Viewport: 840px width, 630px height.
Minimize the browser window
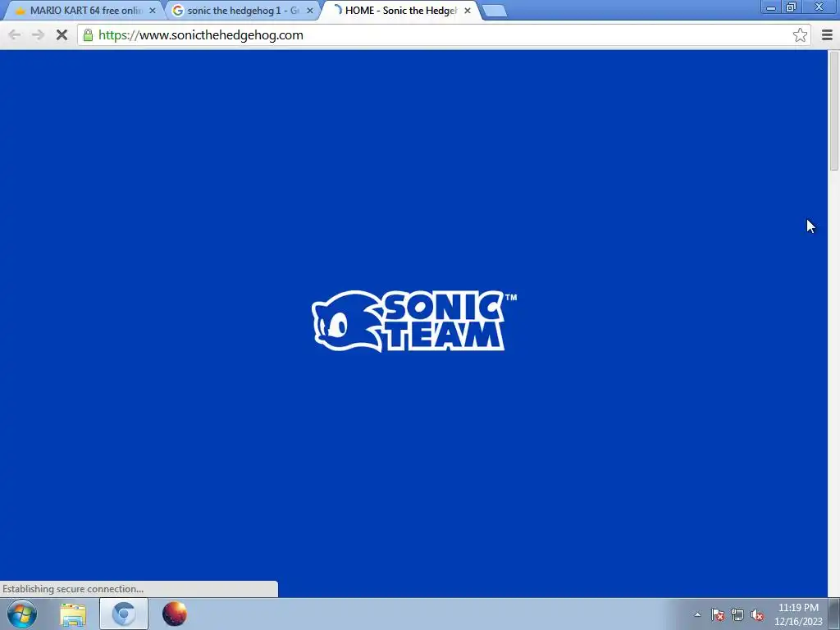pyautogui.click(x=771, y=7)
